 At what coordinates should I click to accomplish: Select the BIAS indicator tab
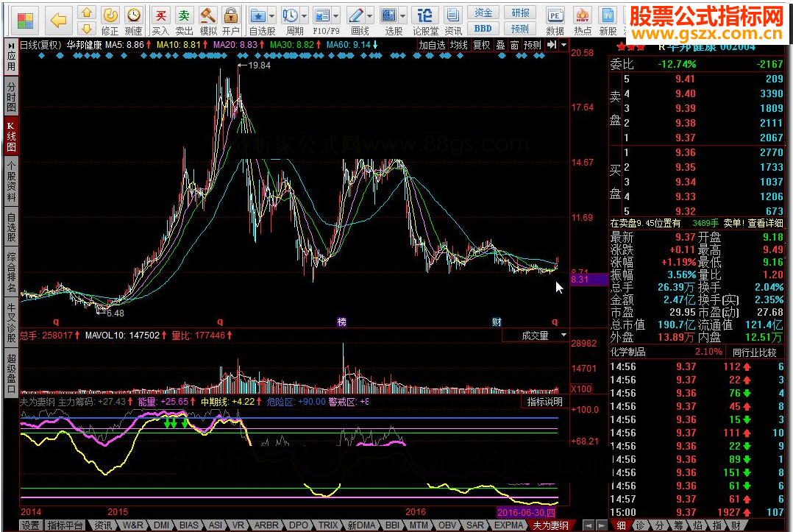pyautogui.click(x=189, y=525)
